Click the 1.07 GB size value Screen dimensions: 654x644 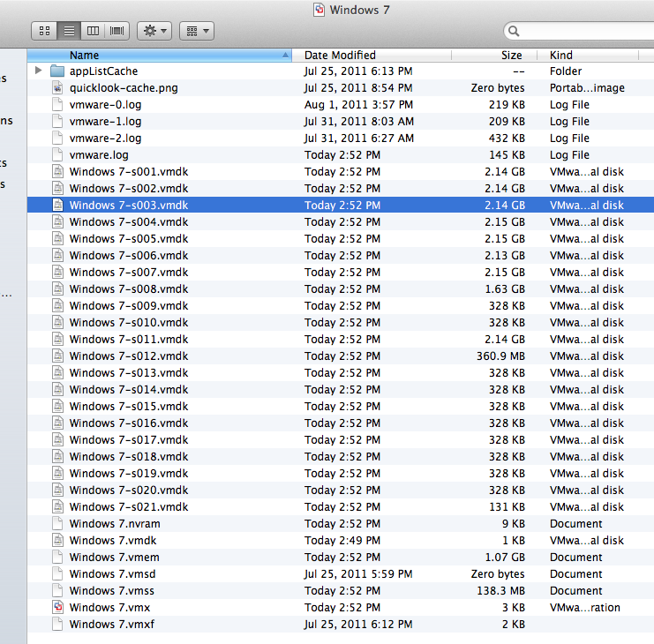[505, 557]
